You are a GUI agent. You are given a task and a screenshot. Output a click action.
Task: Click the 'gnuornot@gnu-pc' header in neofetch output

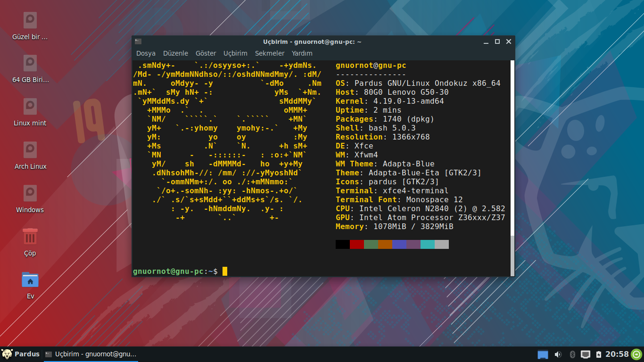(x=371, y=66)
